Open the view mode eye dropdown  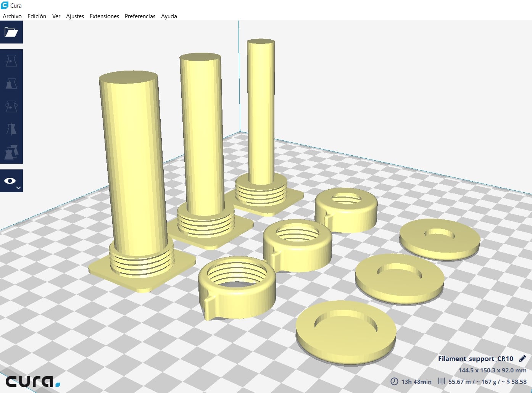coord(11,181)
